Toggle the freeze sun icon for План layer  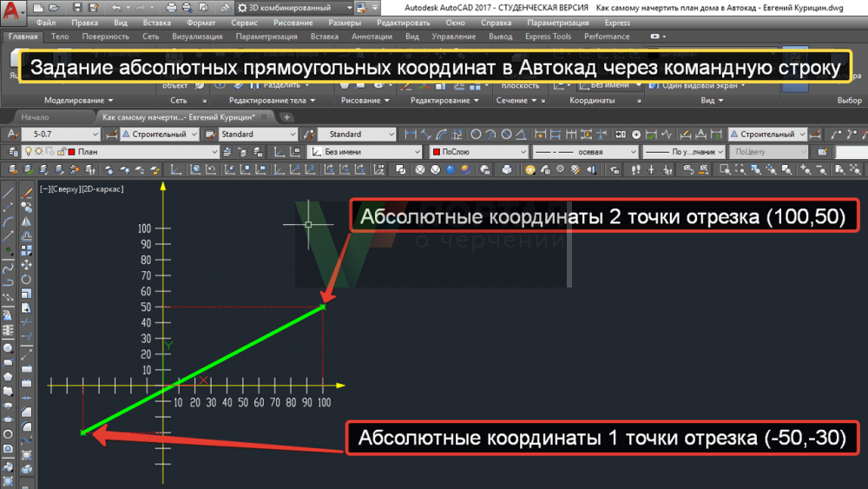[39, 151]
